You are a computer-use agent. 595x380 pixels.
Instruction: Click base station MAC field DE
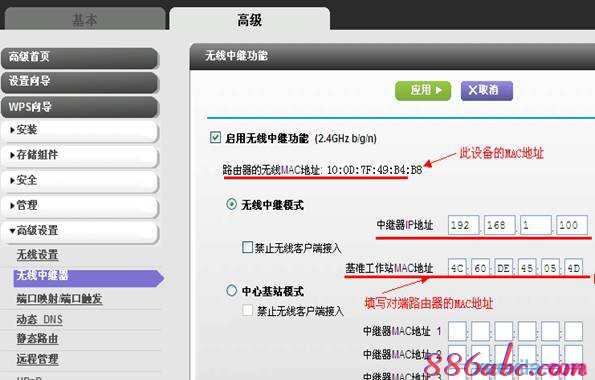tap(504, 268)
